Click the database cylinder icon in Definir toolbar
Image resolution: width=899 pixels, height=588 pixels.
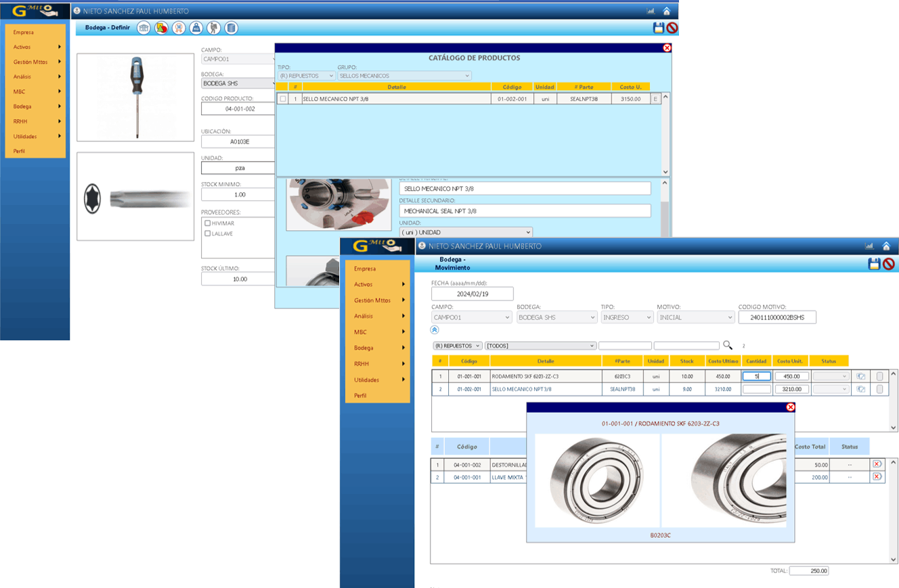232,28
